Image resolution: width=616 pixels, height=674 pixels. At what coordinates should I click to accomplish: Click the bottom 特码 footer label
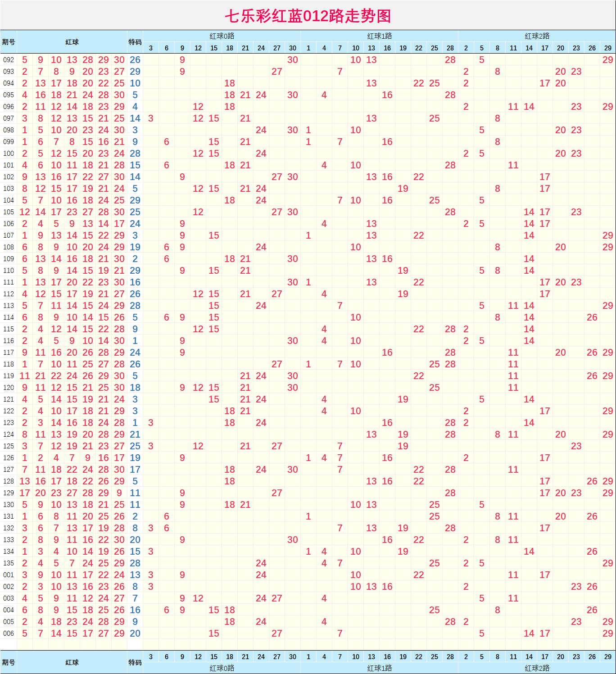point(135,662)
